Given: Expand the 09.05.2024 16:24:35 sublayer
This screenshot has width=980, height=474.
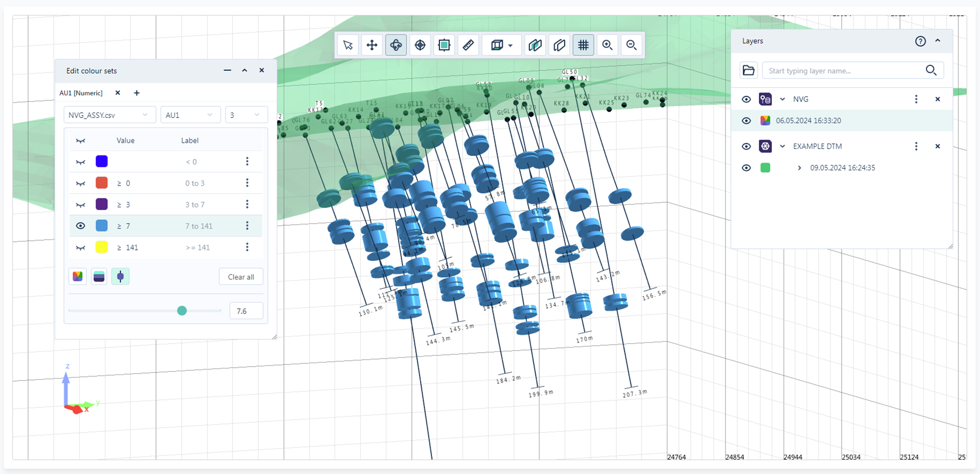Looking at the screenshot, I should coord(799,168).
